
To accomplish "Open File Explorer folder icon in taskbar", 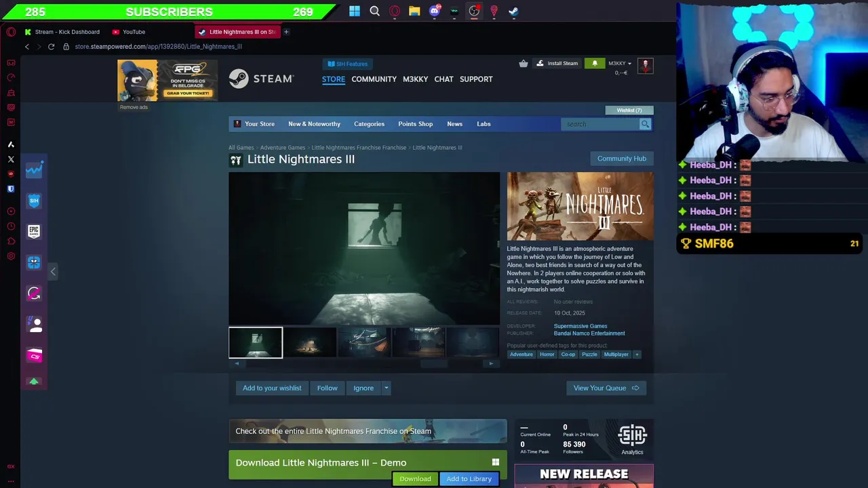I will pos(414,11).
